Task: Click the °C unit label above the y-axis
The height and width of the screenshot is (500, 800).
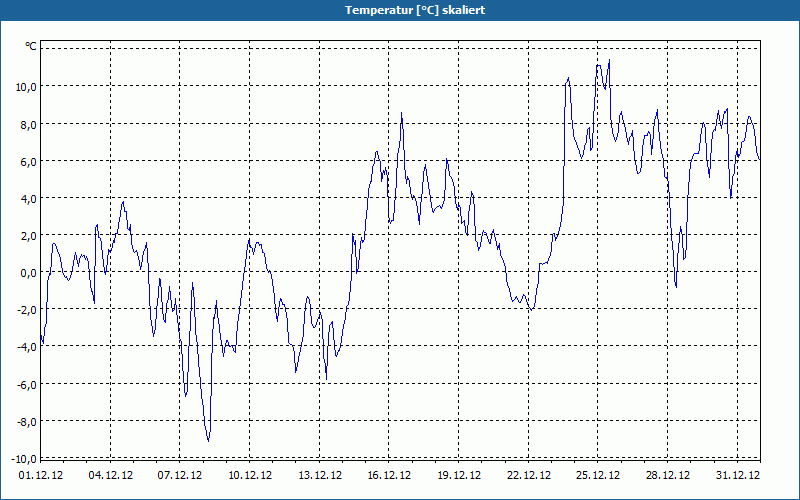Action: tap(31, 46)
